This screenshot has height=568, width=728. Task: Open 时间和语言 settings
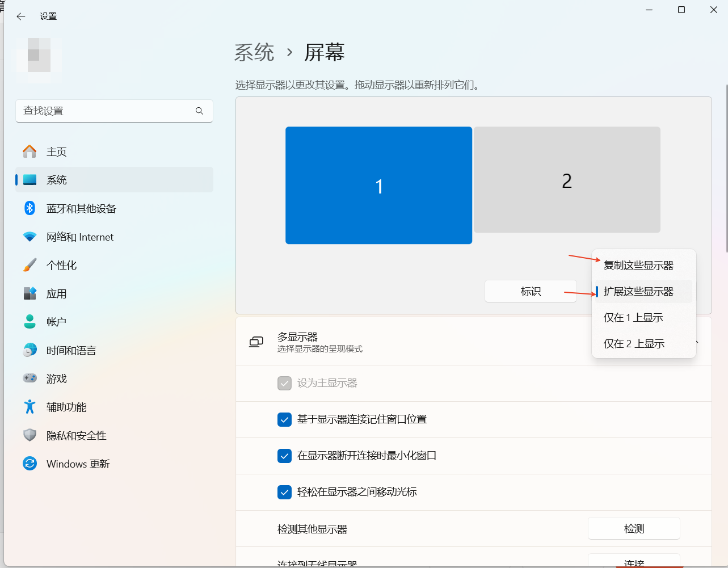coord(114,350)
